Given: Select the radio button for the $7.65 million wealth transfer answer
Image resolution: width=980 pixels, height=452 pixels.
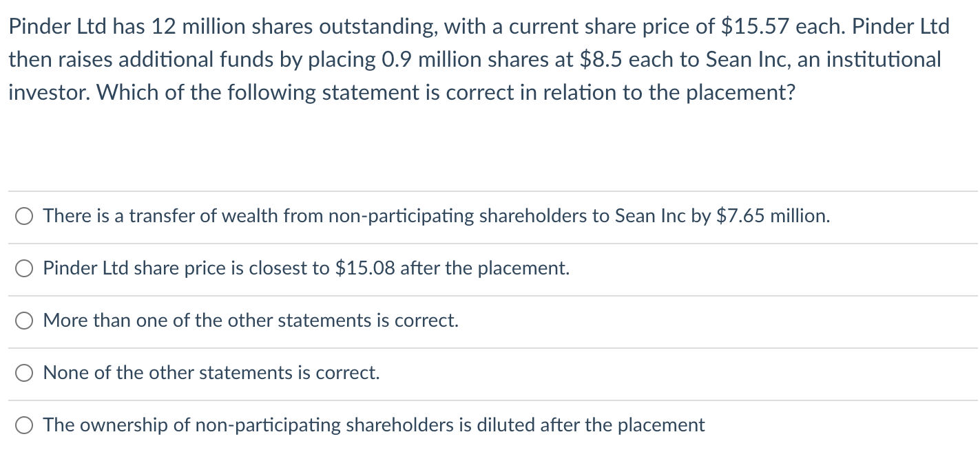Looking at the screenshot, I should pos(25,216).
